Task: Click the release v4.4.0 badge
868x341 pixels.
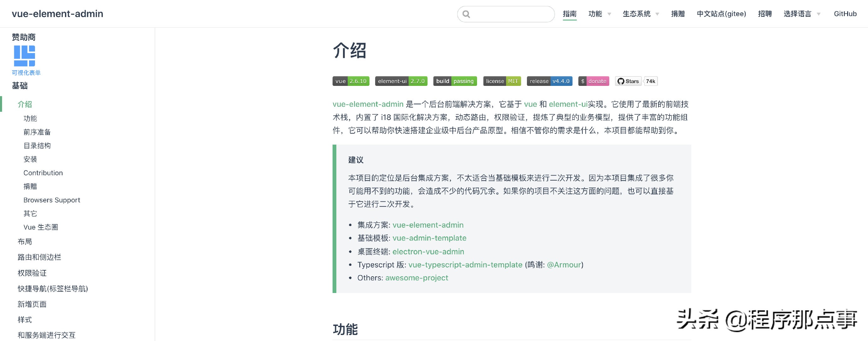Action: coord(550,81)
